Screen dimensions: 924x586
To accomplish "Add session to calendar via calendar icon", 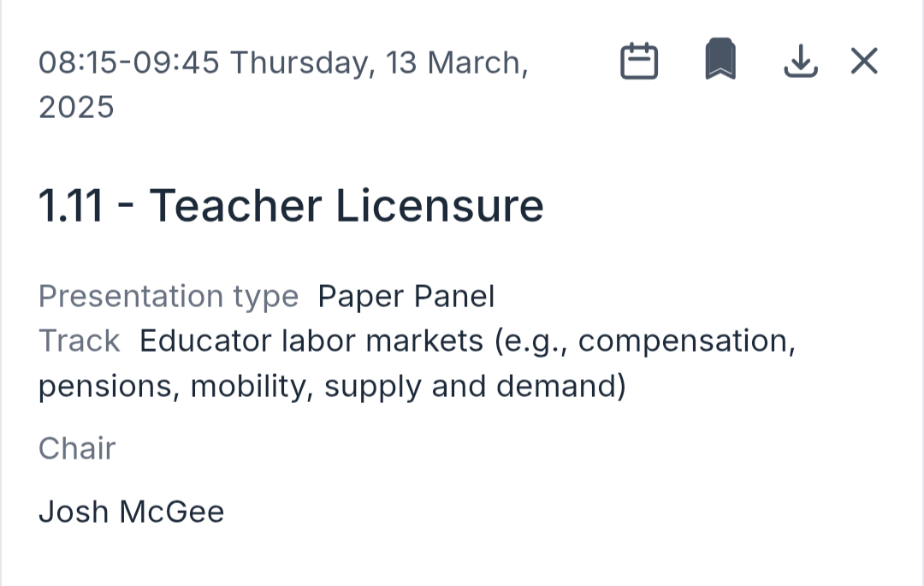I will click(638, 62).
